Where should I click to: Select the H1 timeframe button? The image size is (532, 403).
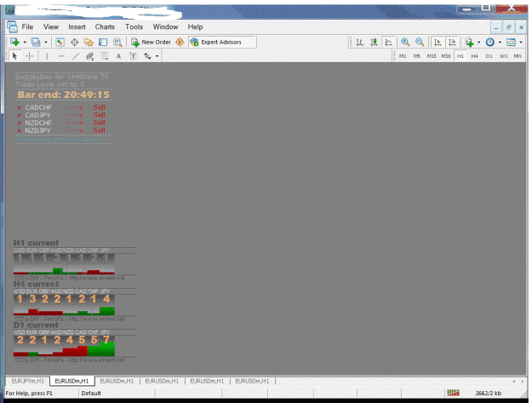pyautogui.click(x=460, y=56)
